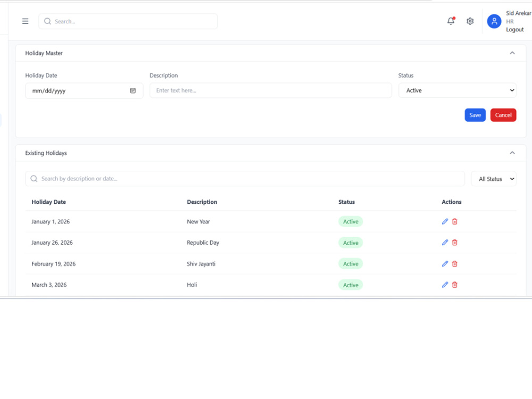Viewport: 532px width, 399px height.
Task: Select the January 1, 2026 date cell
Action: click(51, 221)
